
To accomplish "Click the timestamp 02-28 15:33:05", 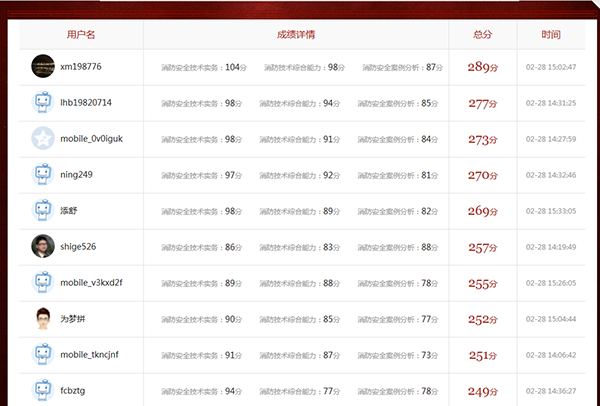I will [x=551, y=211].
